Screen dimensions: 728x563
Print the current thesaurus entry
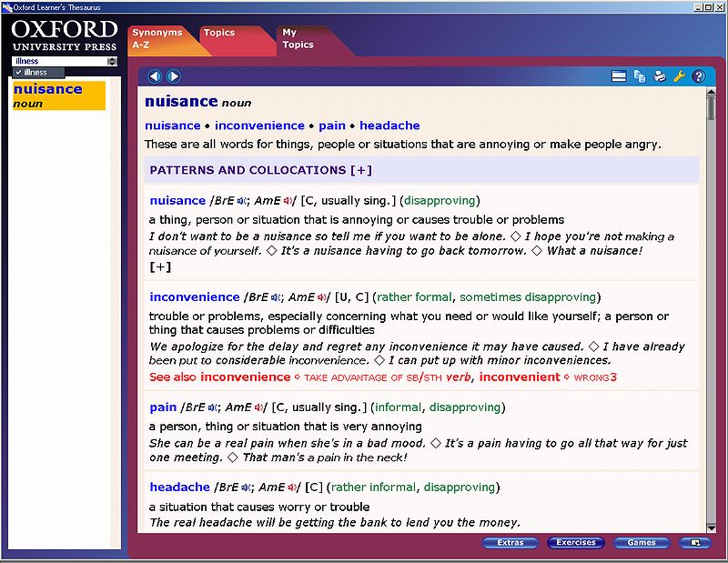point(659,76)
